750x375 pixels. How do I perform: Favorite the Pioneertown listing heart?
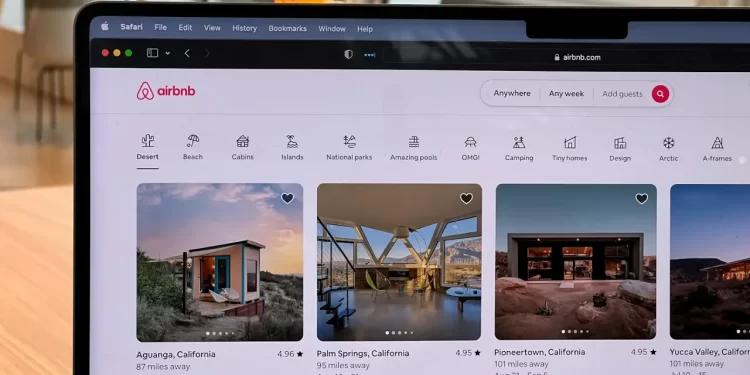[642, 199]
